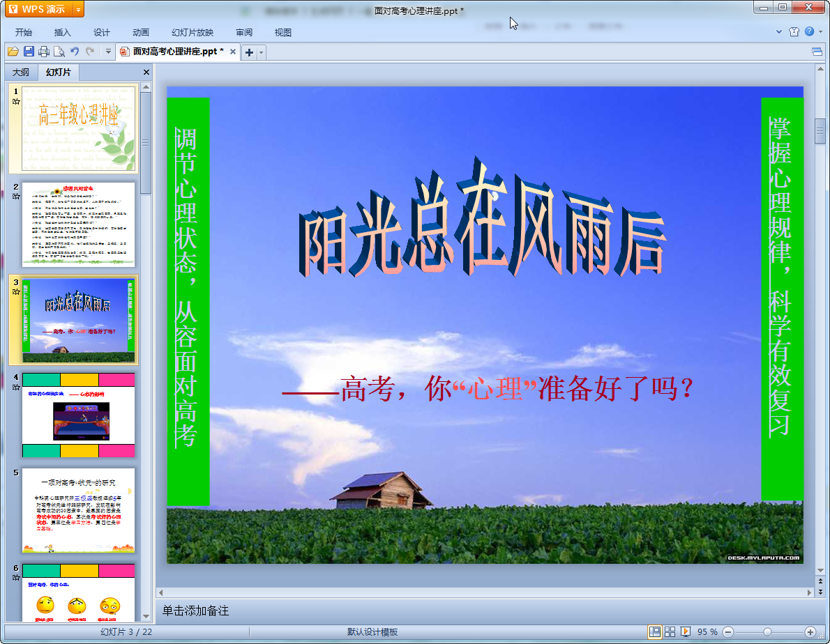Image resolution: width=830 pixels, height=644 pixels.
Task: Go to the next slide with the double-down arrow
Action: click(x=820, y=592)
